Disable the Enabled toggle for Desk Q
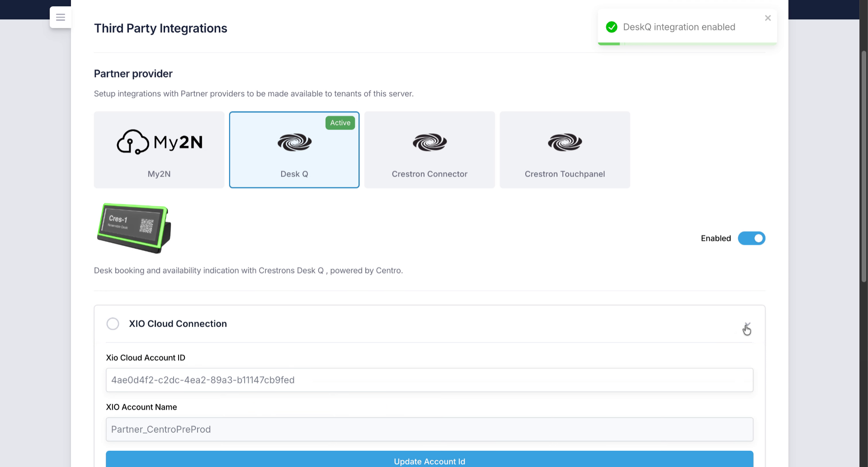The image size is (868, 467). point(751,238)
